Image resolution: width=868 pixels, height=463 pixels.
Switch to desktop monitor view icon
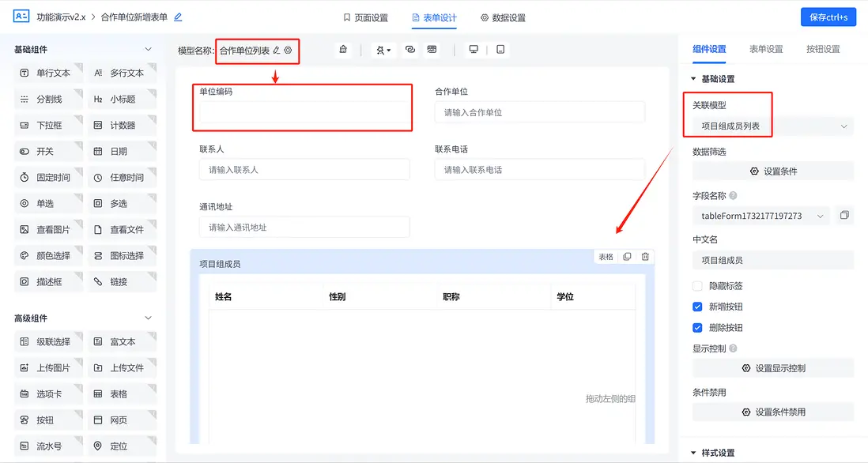pos(474,49)
